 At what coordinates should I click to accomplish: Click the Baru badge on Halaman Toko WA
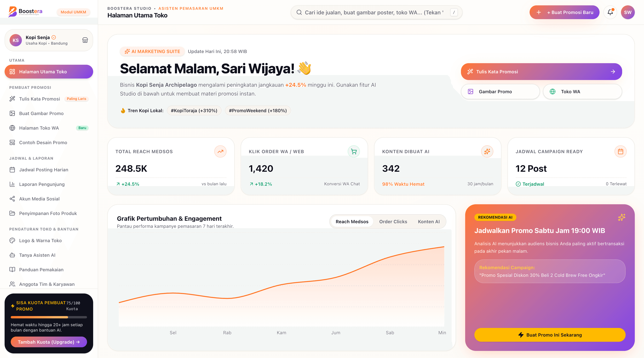82,128
